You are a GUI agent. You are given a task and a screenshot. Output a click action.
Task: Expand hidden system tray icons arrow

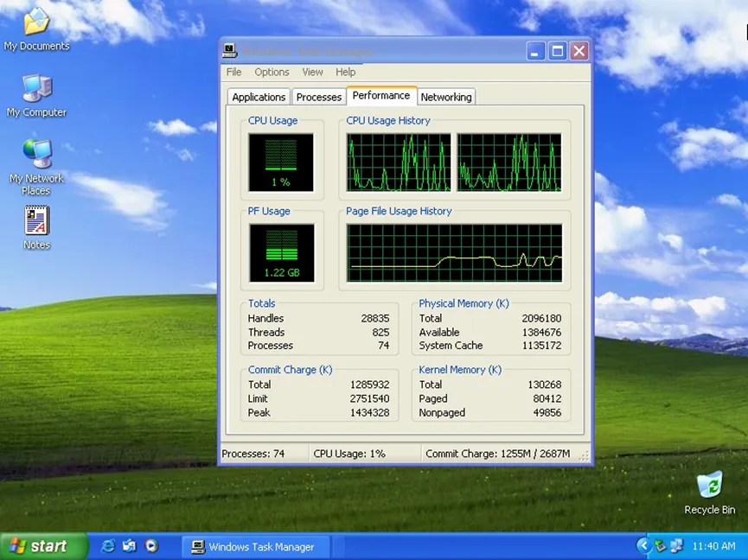[643, 546]
